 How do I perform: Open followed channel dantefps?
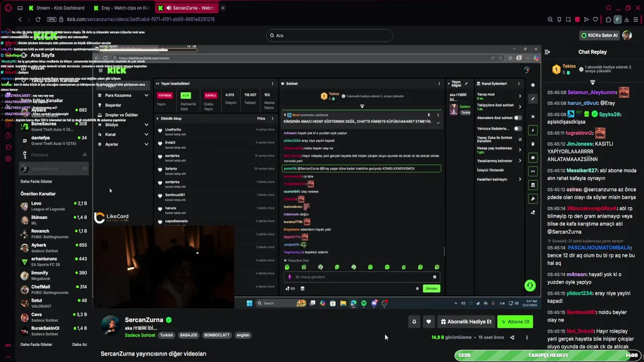click(x=54, y=140)
